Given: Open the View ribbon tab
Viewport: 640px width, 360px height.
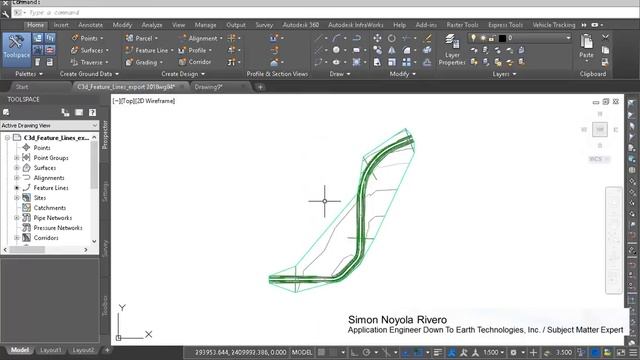Looking at the screenshot, I should coord(178,25).
